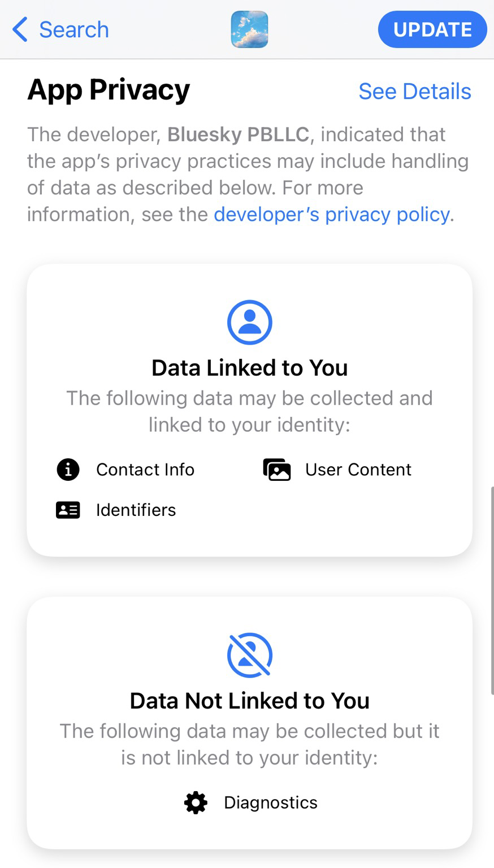
Task: Tap the Data Linked to You heading
Action: pos(250,368)
